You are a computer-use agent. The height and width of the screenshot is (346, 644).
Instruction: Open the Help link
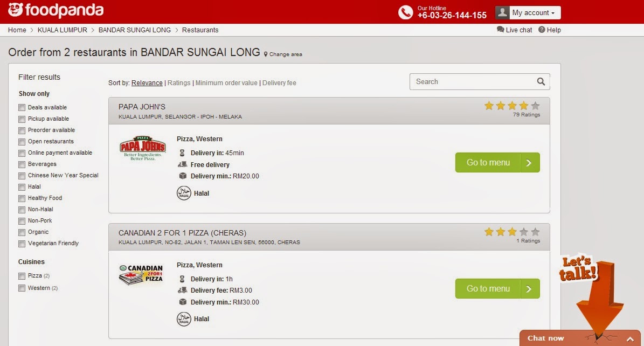[550, 30]
